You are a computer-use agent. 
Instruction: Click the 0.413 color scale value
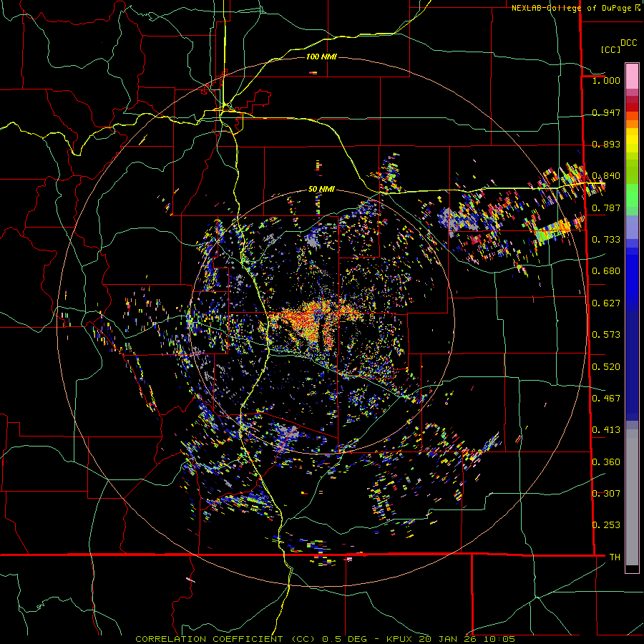[606, 430]
